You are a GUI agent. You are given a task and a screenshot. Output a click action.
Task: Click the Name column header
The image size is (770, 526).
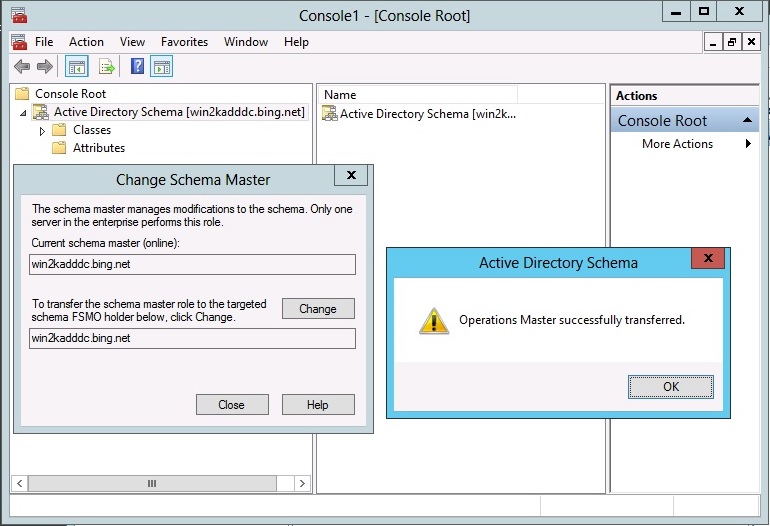(x=418, y=94)
